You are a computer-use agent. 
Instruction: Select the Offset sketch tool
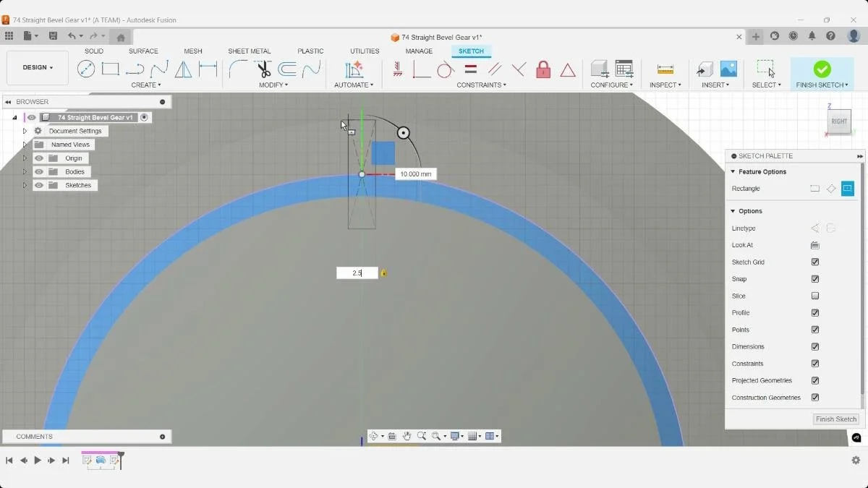(x=287, y=69)
